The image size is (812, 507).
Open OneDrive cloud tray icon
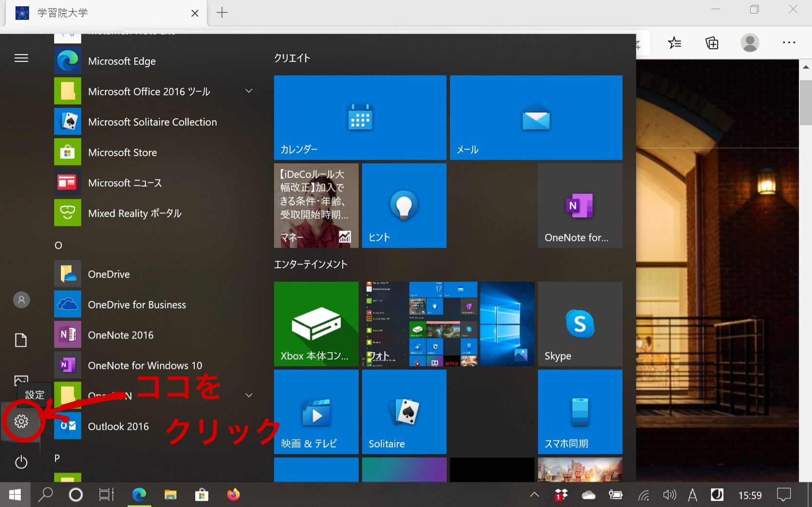coord(589,495)
